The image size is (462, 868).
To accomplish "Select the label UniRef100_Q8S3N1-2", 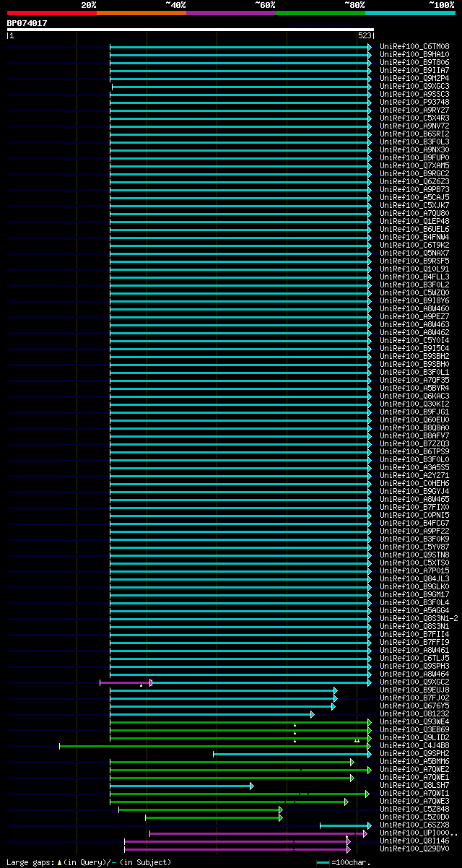I will pos(419,618).
